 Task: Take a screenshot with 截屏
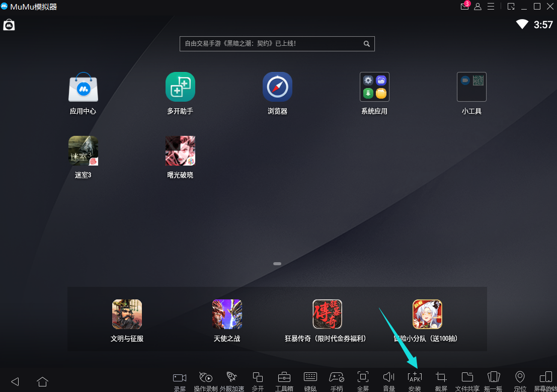click(441, 381)
